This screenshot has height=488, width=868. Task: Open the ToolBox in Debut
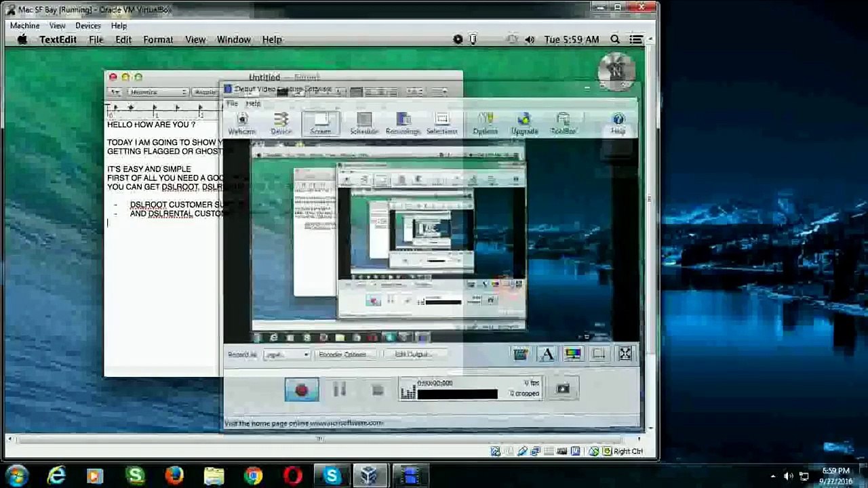563,123
